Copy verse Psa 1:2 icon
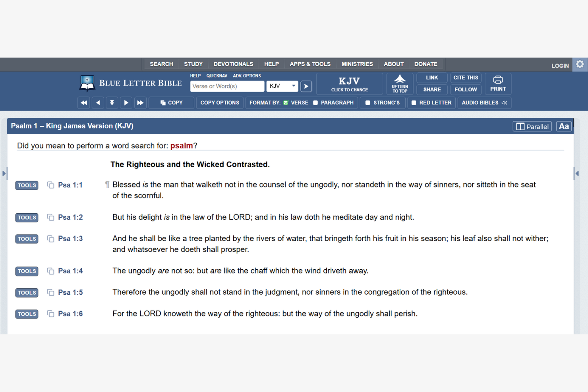 (50, 217)
